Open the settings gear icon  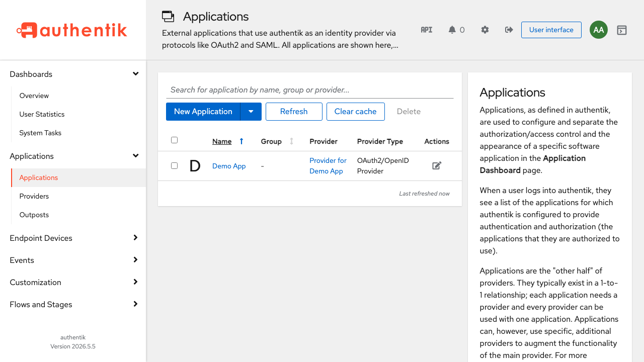click(x=485, y=30)
